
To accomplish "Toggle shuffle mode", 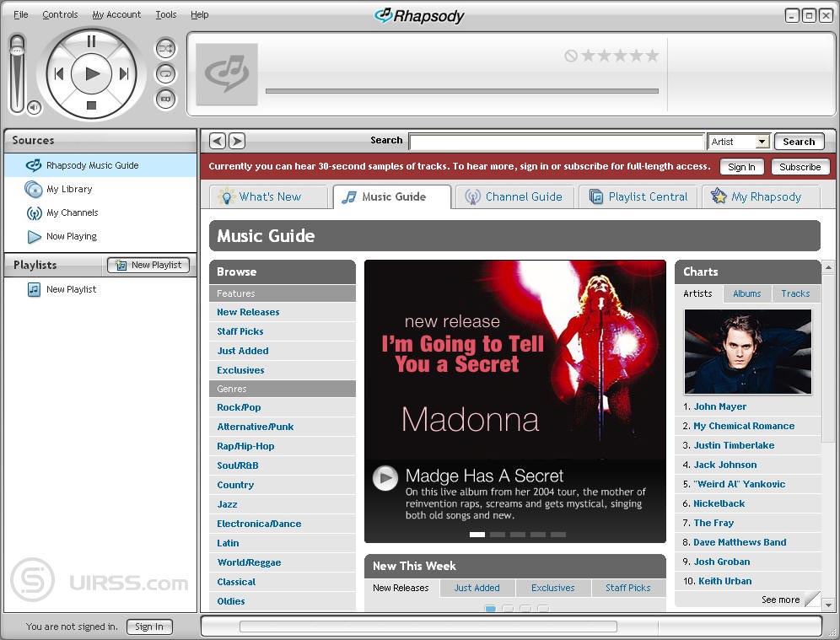I will coord(165,48).
